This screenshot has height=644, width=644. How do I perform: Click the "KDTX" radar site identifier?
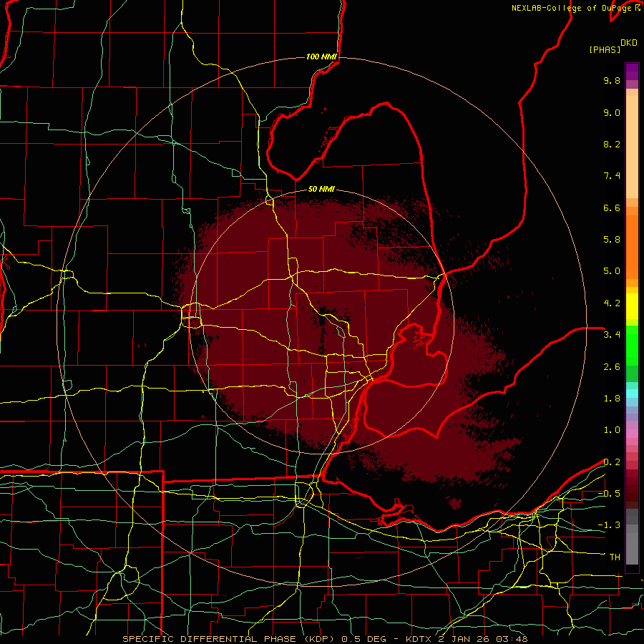[419, 639]
